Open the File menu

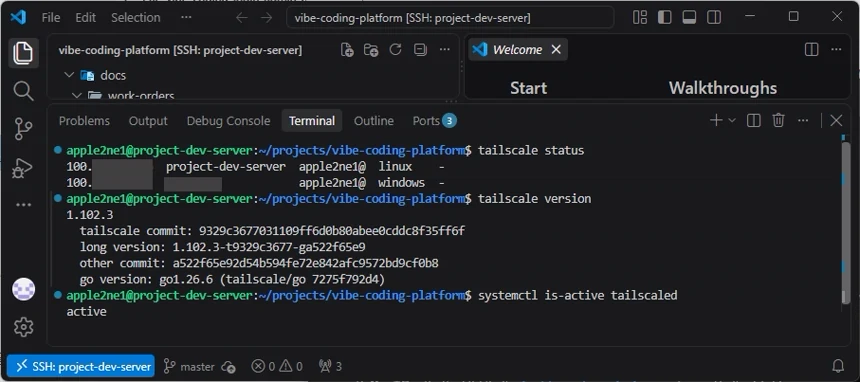(51, 18)
